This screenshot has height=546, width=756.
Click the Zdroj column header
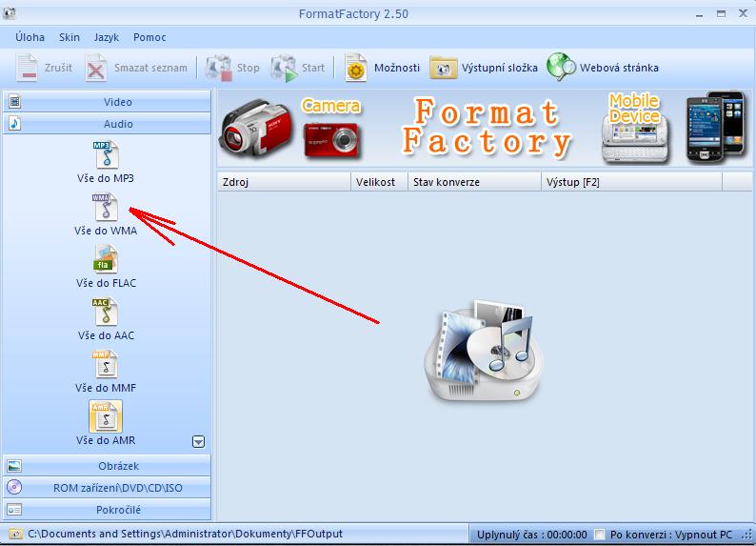(285, 182)
